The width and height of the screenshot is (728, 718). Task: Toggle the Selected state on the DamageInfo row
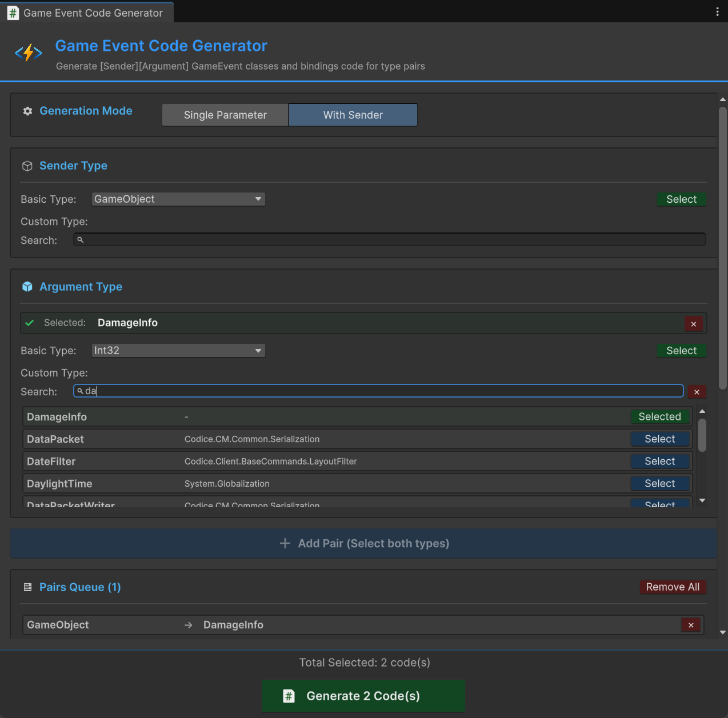click(x=660, y=416)
